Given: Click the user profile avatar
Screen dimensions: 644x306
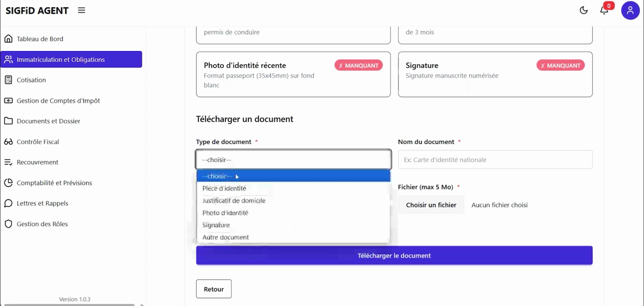Looking at the screenshot, I should pyautogui.click(x=630, y=10).
